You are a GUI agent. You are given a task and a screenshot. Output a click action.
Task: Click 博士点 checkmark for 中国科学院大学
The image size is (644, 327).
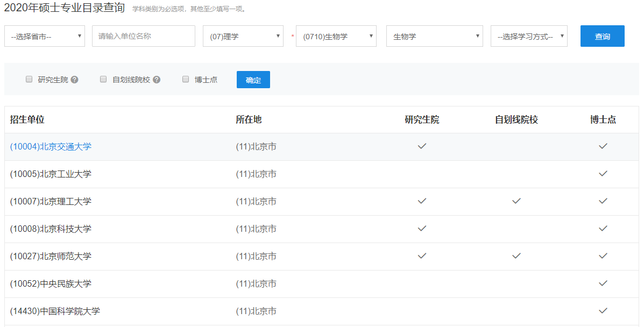pos(603,310)
